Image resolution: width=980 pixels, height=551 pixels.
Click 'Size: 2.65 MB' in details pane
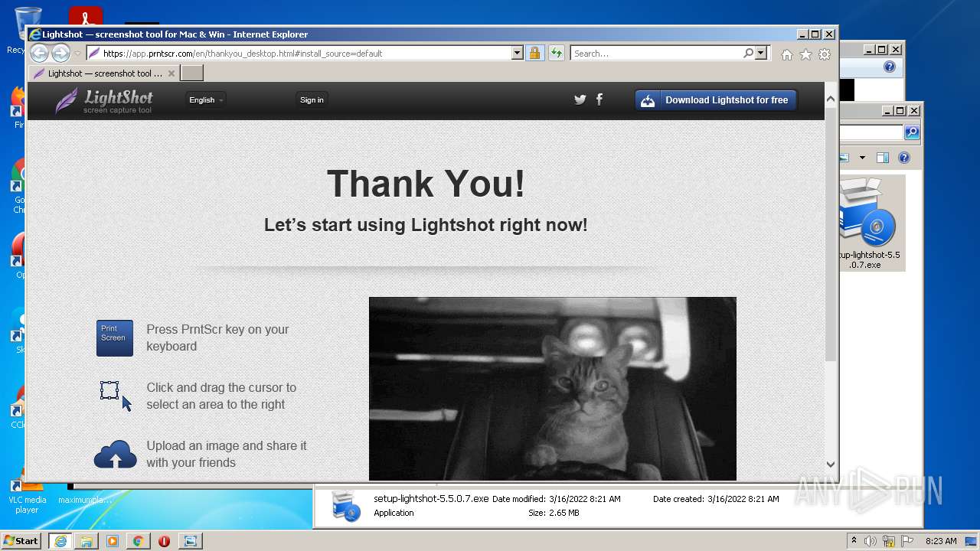[554, 513]
